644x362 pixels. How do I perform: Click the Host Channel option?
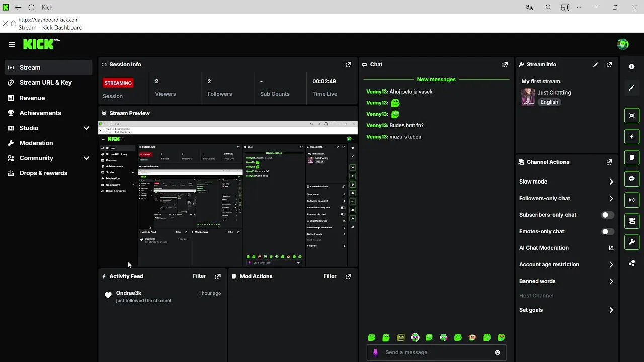point(536,296)
